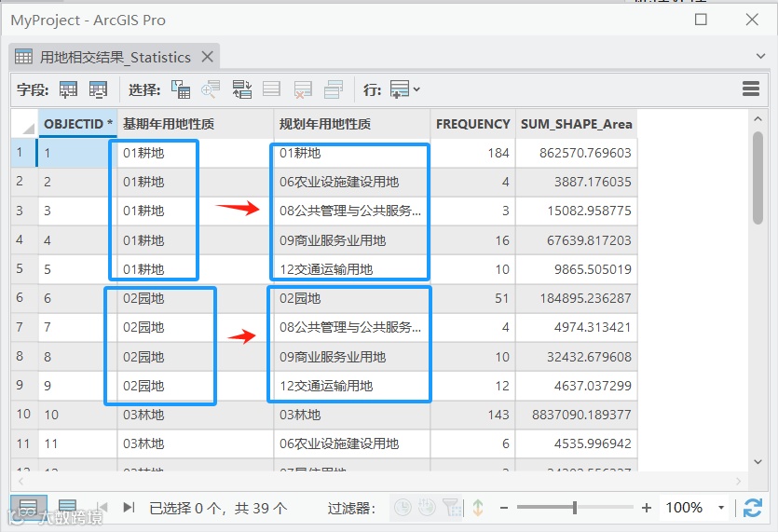Screen dimensions: 778x532
Task: Open Select By Attributes tool
Action: pyautogui.click(x=181, y=89)
